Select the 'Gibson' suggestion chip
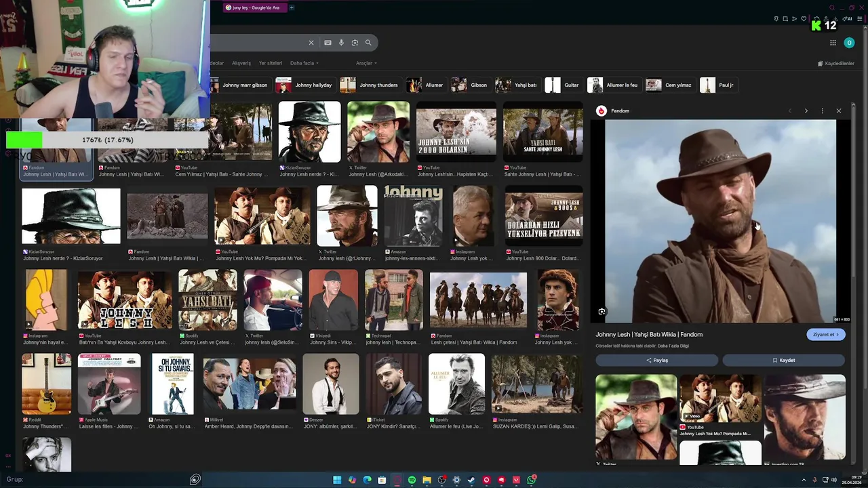This screenshot has height=488, width=868. [470, 85]
